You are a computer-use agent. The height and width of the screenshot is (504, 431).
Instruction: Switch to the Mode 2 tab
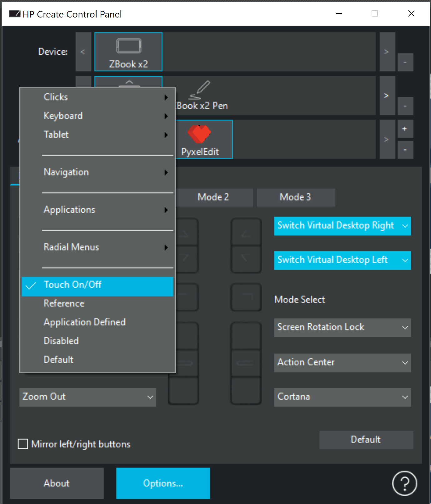pos(214,197)
